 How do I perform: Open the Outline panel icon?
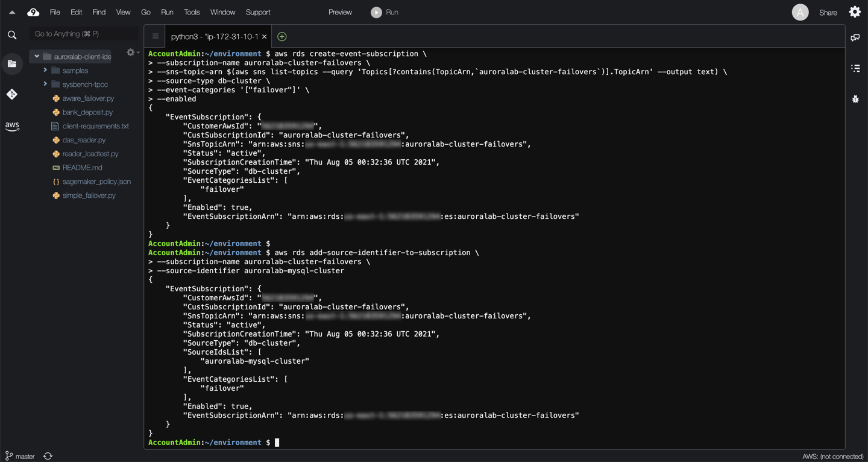pos(855,68)
